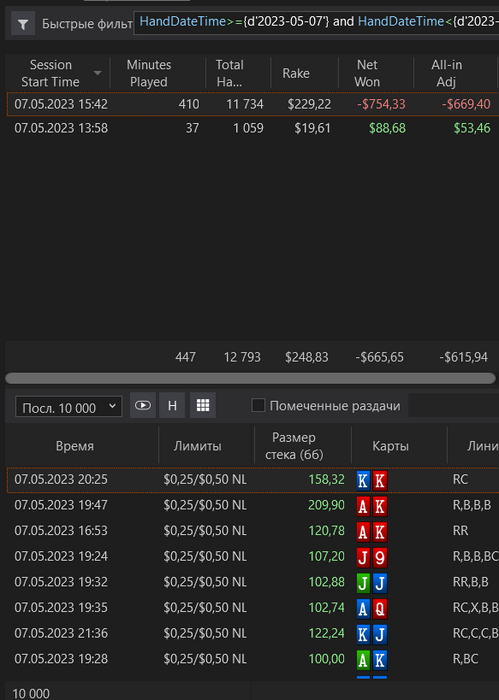Open the Посл. 10 000 dropdown
Viewport: 499px width, 700px height.
click(69, 407)
